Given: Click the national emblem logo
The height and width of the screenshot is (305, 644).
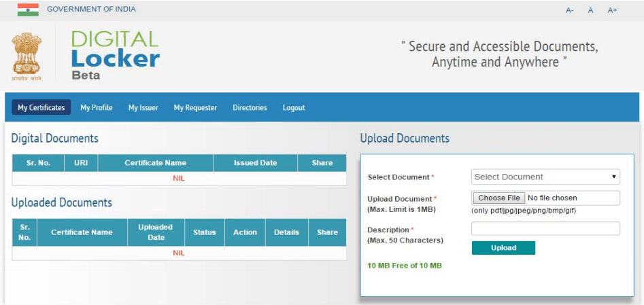Looking at the screenshot, I should [27, 56].
